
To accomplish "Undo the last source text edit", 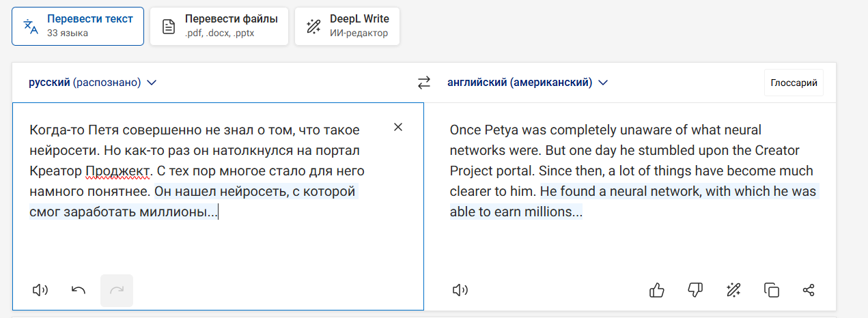I will coord(79,290).
